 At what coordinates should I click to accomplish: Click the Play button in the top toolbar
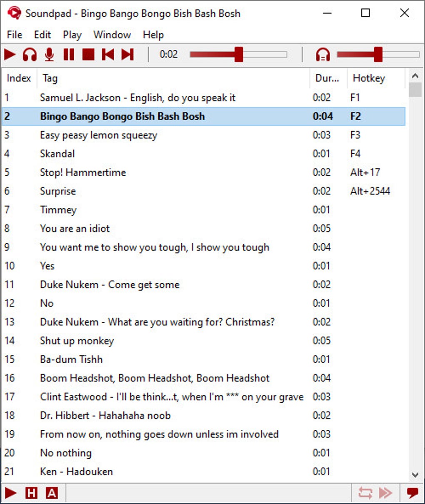[x=10, y=55]
